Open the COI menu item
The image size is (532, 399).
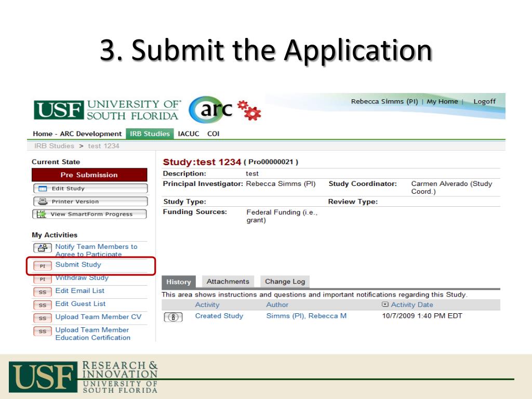point(213,134)
